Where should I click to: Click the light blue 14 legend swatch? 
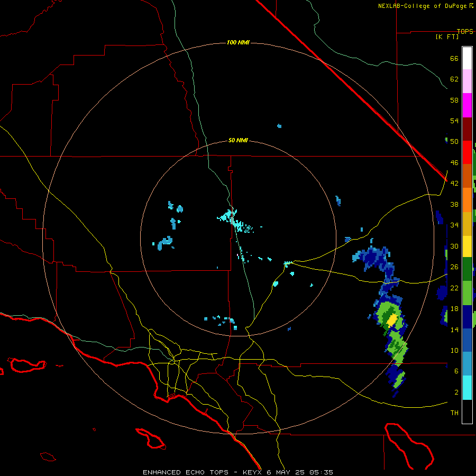coord(467,364)
